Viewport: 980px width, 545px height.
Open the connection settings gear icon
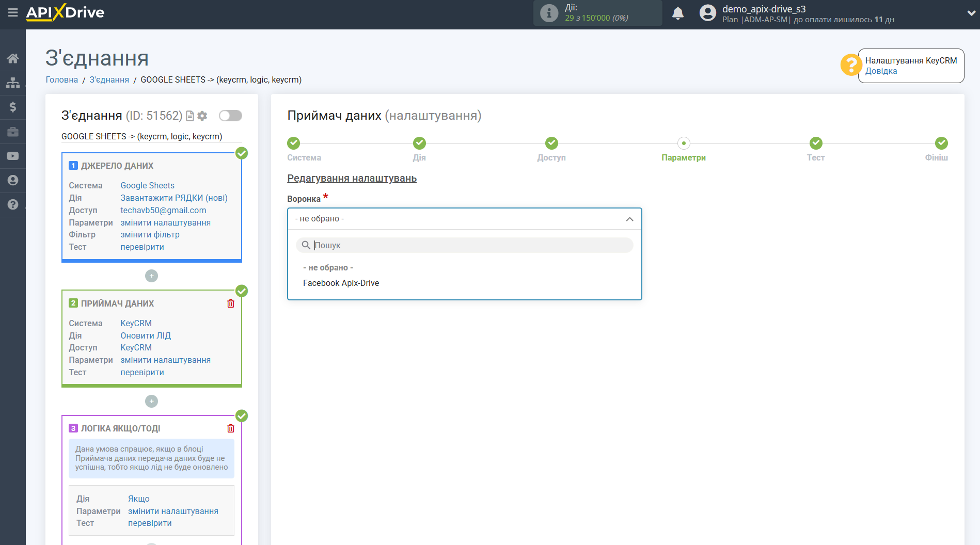tap(202, 116)
